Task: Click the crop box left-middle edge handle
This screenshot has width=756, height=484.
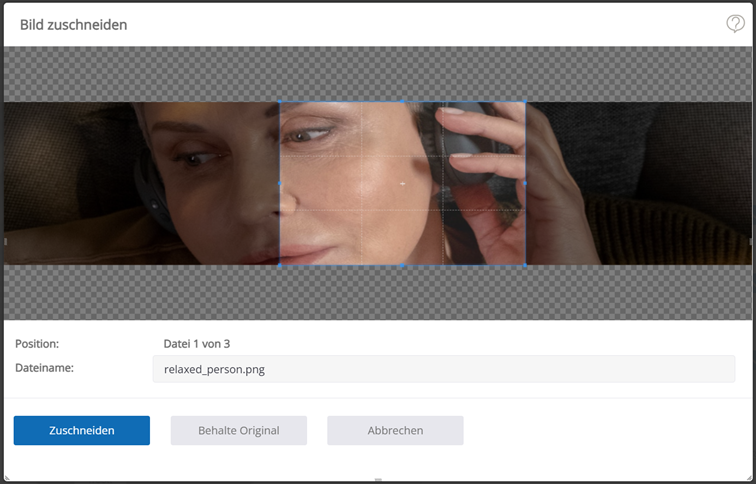Action: click(280, 183)
